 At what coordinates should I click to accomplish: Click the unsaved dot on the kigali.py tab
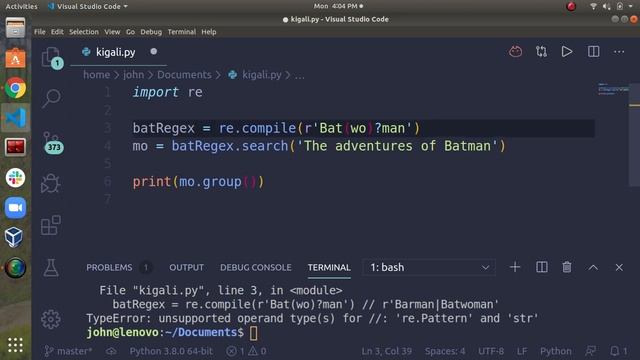pos(153,52)
